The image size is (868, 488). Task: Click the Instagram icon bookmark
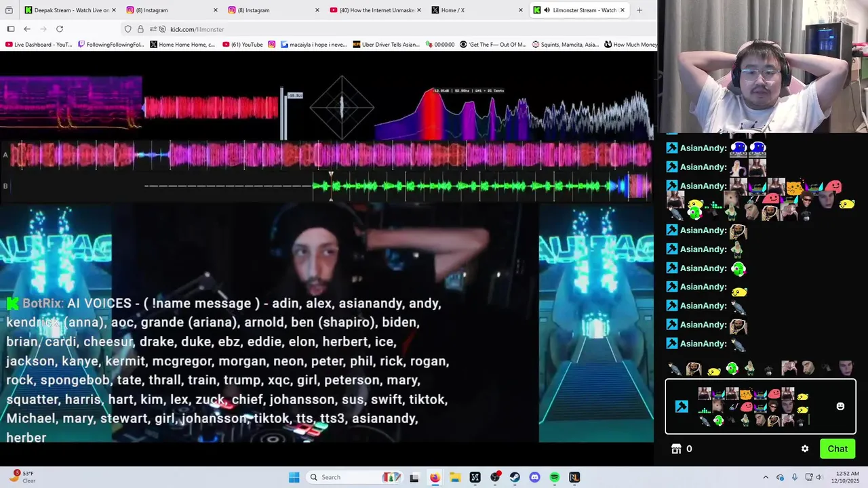[272, 45]
